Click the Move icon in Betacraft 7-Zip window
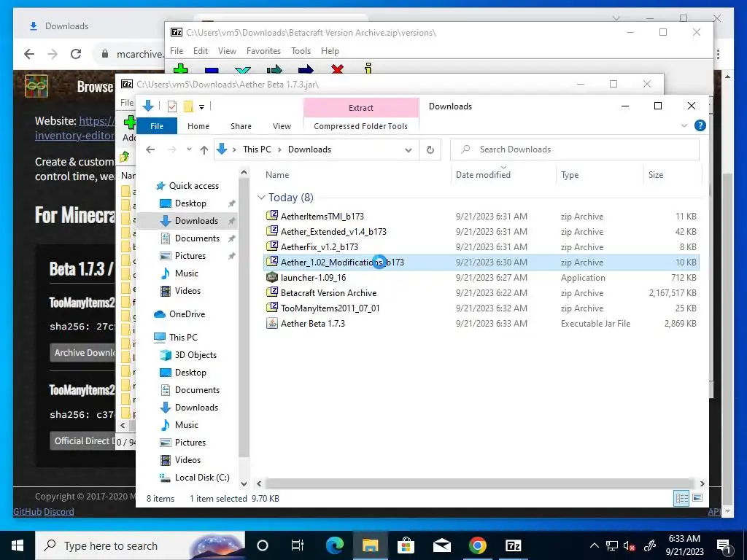The height and width of the screenshot is (560, 747). point(306,69)
